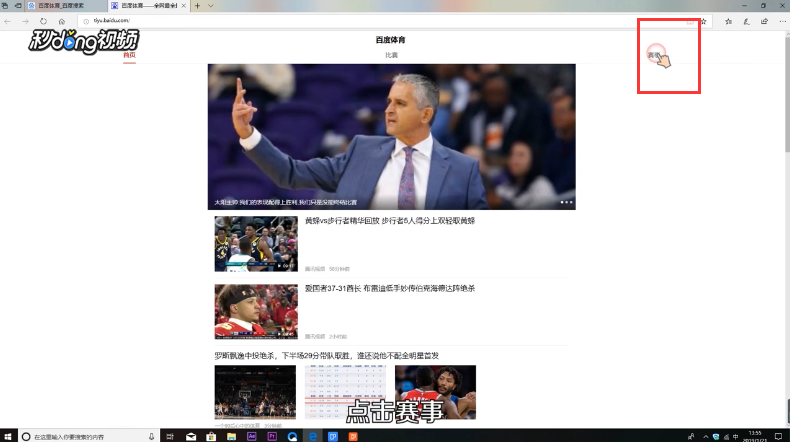Show tabs you've set aside

tap(5, 6)
